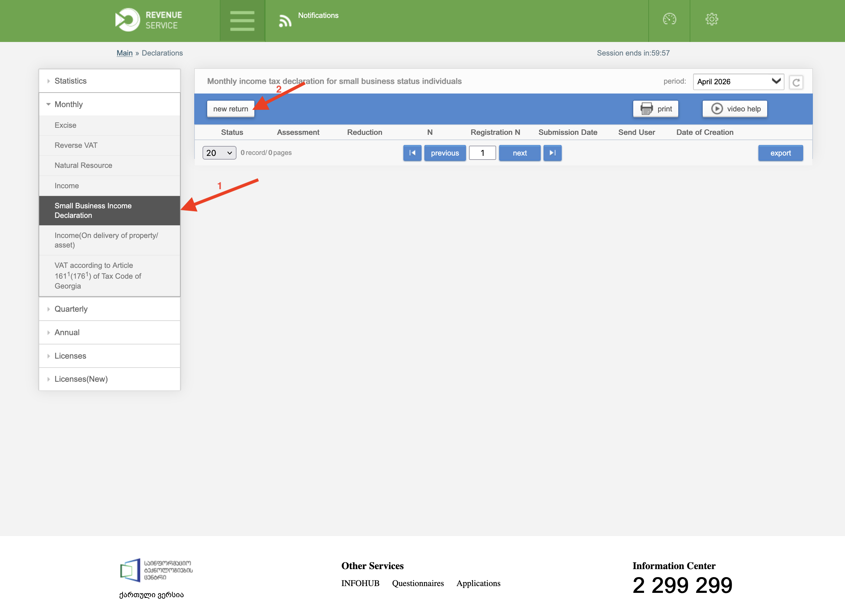Select the Natural Resource item
The image size is (845, 616).
(109, 165)
